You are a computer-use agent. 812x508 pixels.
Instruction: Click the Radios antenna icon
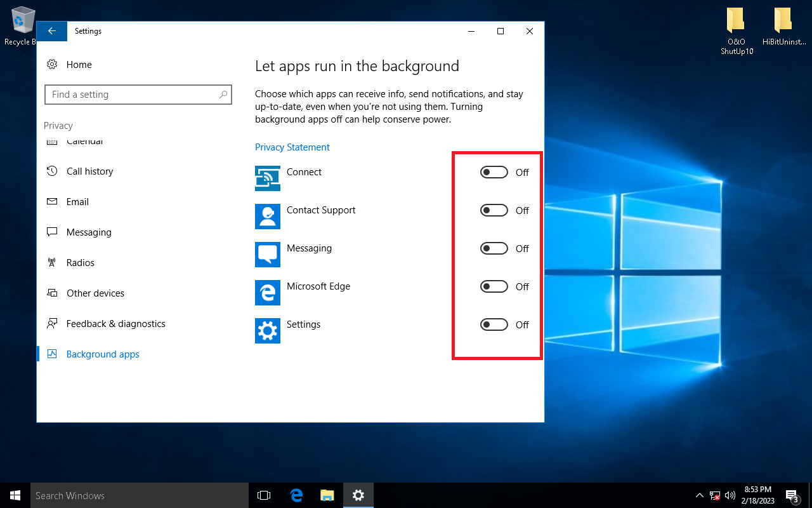pyautogui.click(x=53, y=263)
